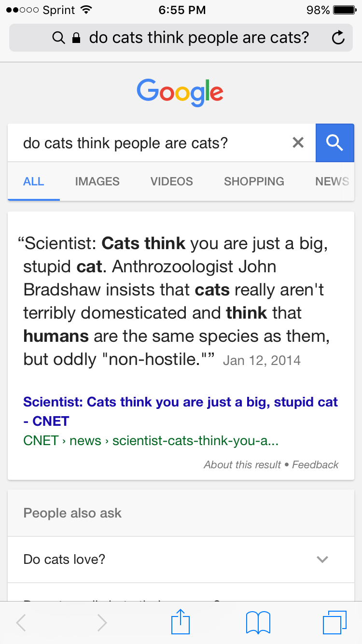This screenshot has height=644, width=362.
Task: Tap the Safari reload page icon
Action: (339, 38)
